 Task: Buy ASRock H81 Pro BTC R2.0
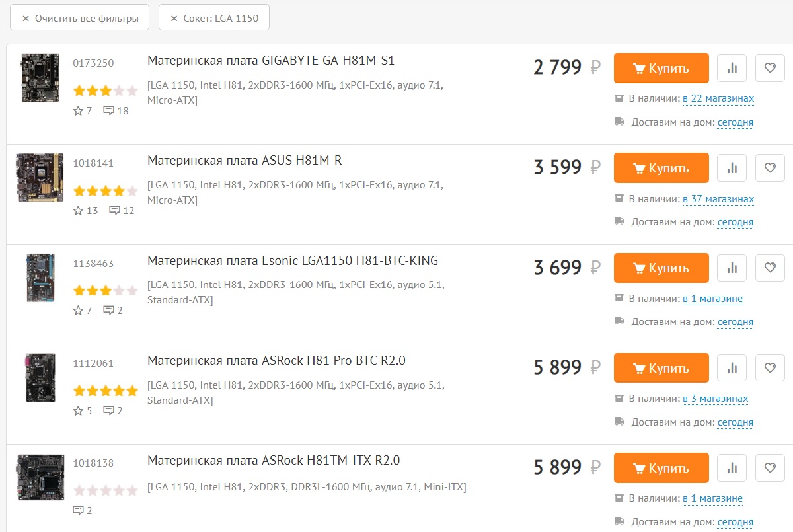point(661,368)
